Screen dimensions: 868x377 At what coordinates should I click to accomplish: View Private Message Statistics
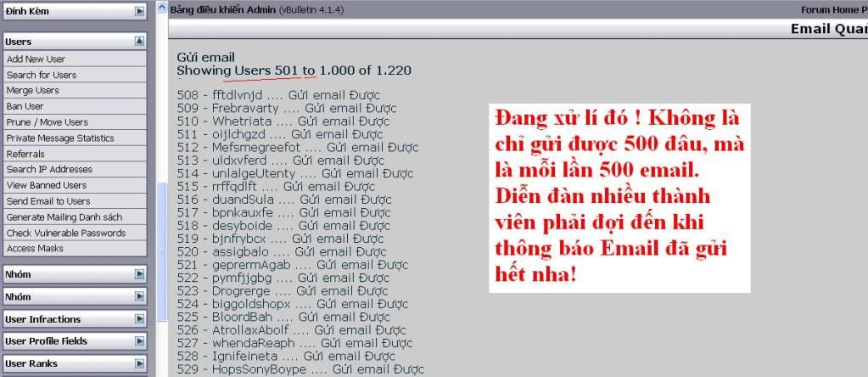[x=60, y=138]
